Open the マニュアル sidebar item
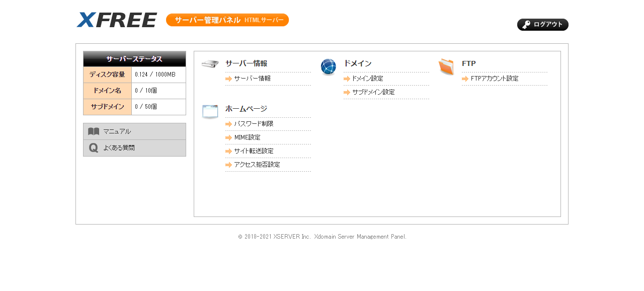The width and height of the screenshot is (644, 291). pos(134,131)
